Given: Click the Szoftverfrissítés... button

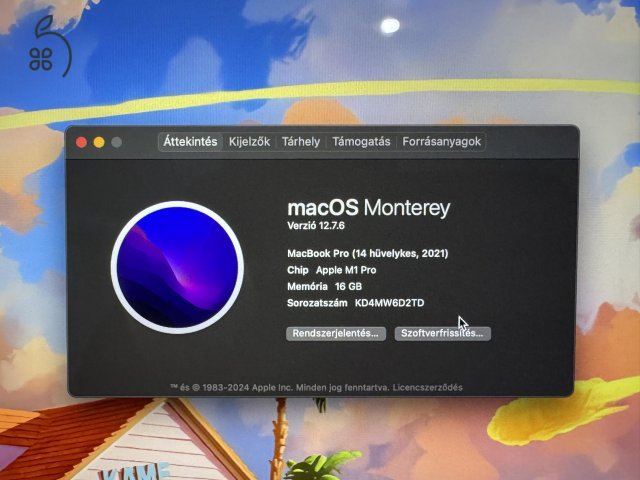Looking at the screenshot, I should click(442, 333).
